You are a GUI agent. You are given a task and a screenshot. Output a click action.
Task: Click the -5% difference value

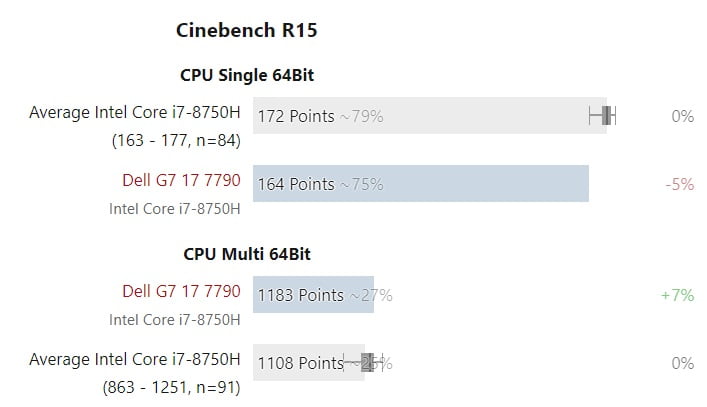679,184
